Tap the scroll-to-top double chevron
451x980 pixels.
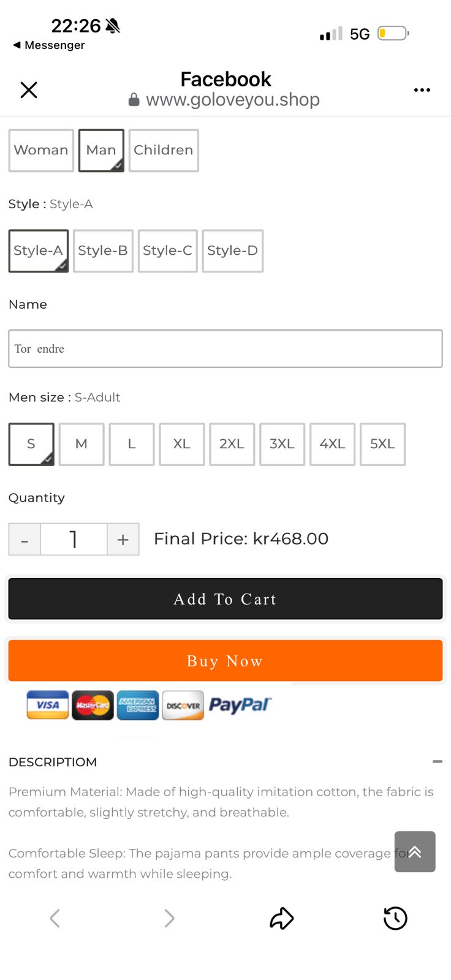[x=415, y=851]
